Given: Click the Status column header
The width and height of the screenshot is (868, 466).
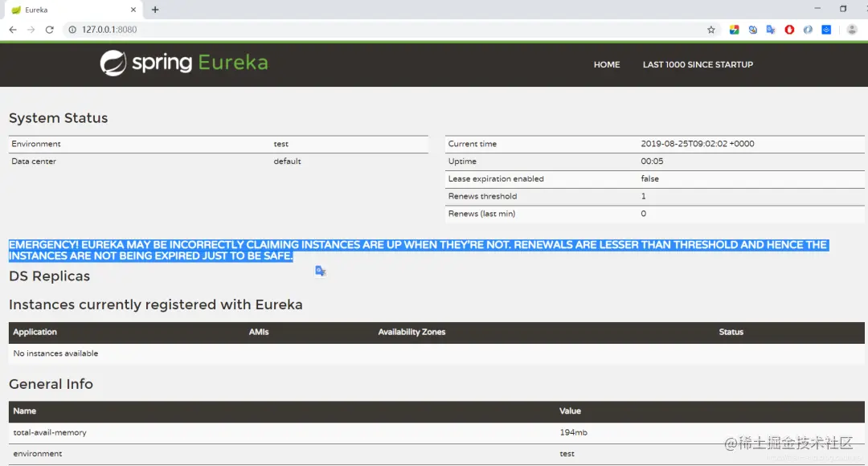Looking at the screenshot, I should coord(731,332).
